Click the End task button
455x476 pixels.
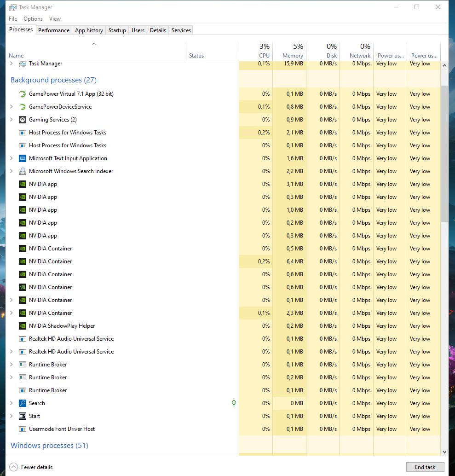pyautogui.click(x=425, y=467)
